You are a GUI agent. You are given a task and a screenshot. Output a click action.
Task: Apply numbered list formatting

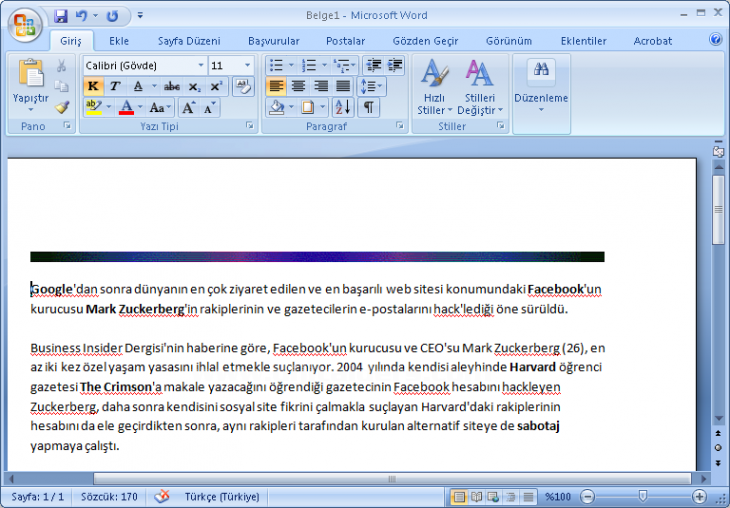(309, 65)
